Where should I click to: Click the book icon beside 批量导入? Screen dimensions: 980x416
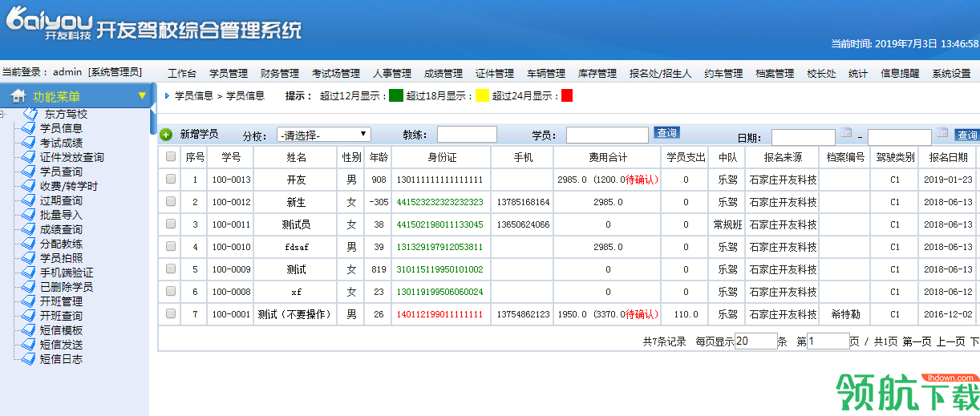[x=29, y=215]
